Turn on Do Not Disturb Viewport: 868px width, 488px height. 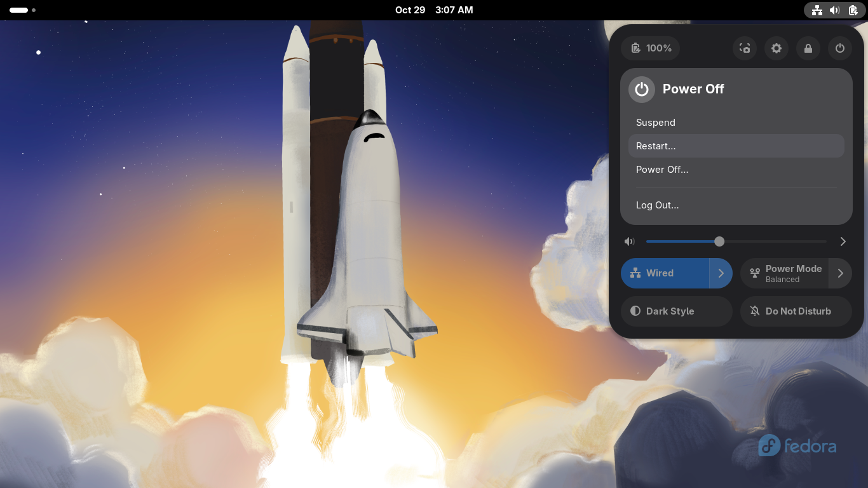tap(796, 311)
